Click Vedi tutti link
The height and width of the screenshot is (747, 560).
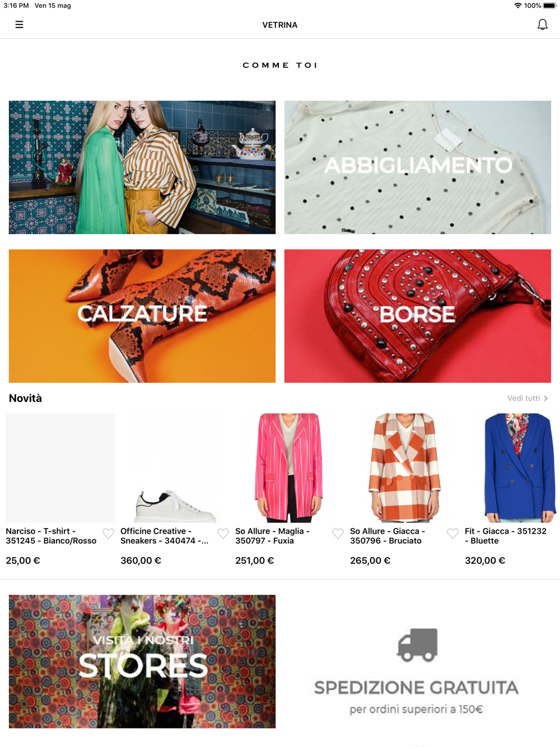click(x=524, y=398)
